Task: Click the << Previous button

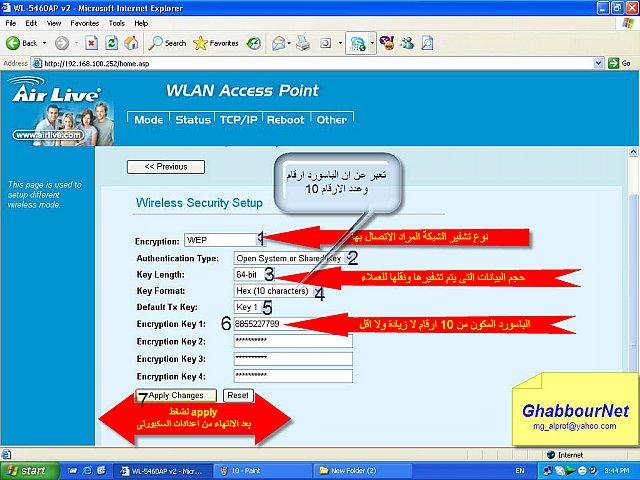Action: [x=166, y=167]
